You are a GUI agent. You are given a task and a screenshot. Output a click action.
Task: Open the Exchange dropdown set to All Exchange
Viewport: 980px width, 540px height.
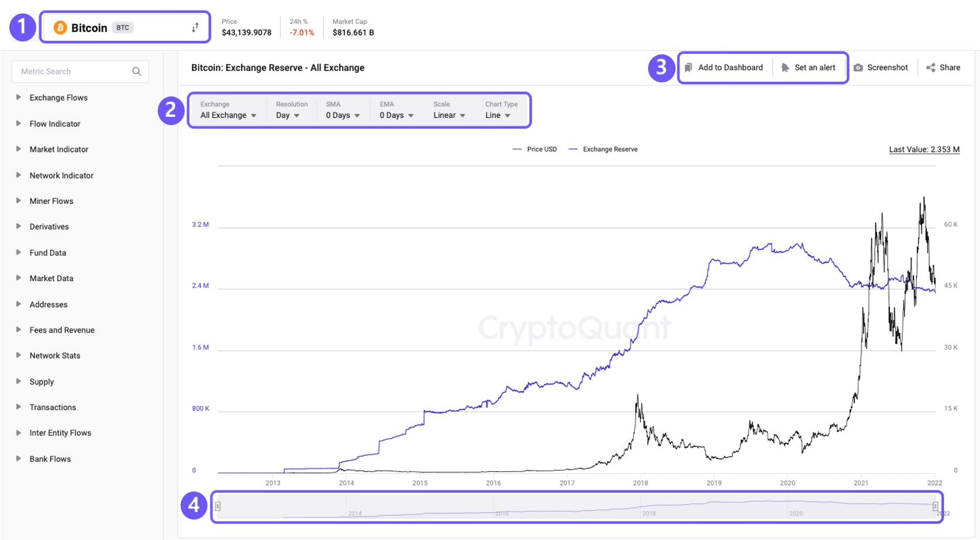(228, 115)
